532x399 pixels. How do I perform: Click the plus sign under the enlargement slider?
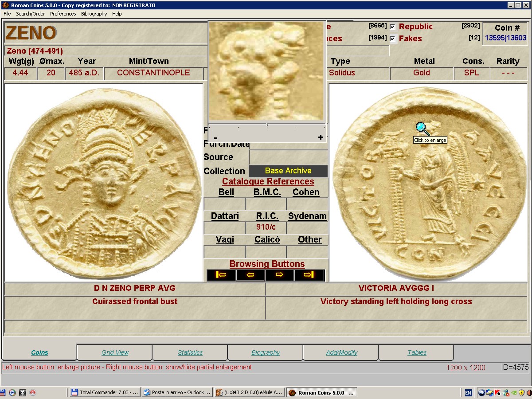point(321,137)
